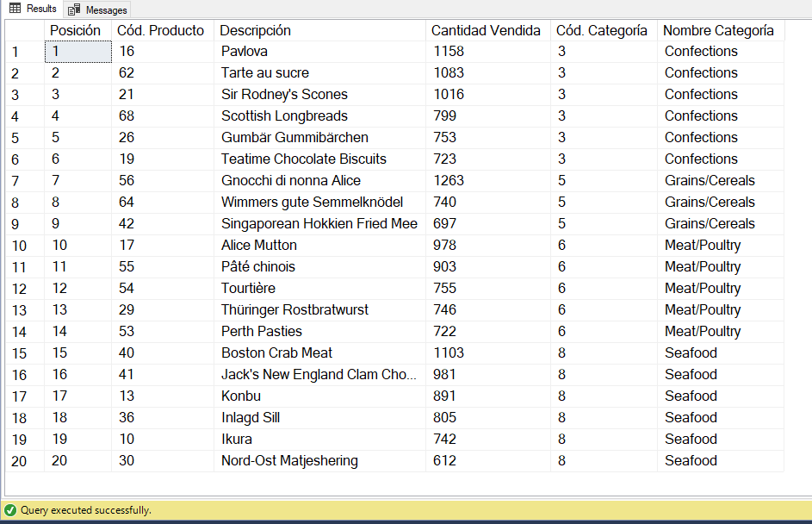
Task: Select quantity value 1103 for Boston Crab Meat
Action: tap(488, 353)
